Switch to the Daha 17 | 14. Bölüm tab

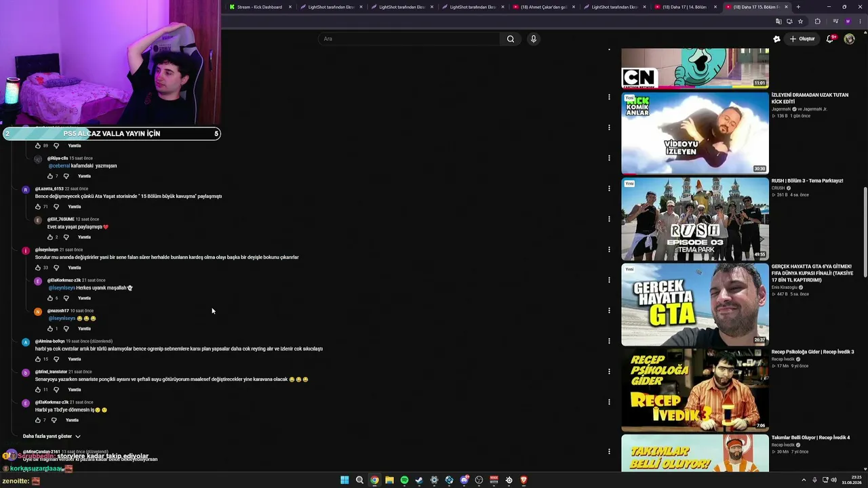(684, 7)
